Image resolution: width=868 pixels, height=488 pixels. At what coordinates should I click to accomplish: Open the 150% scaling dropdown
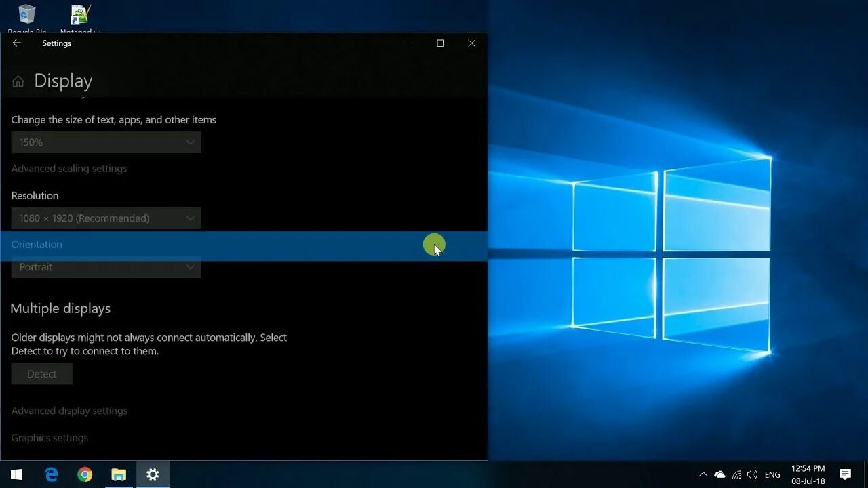click(106, 142)
